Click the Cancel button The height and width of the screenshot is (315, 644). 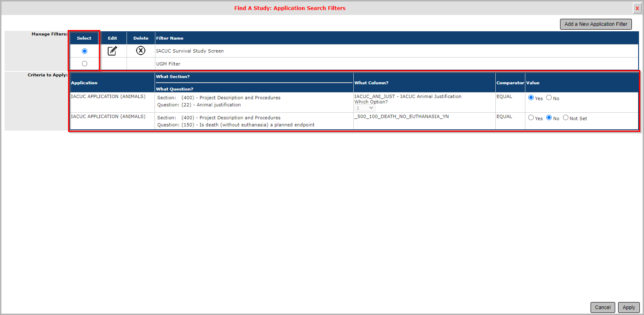(x=603, y=307)
